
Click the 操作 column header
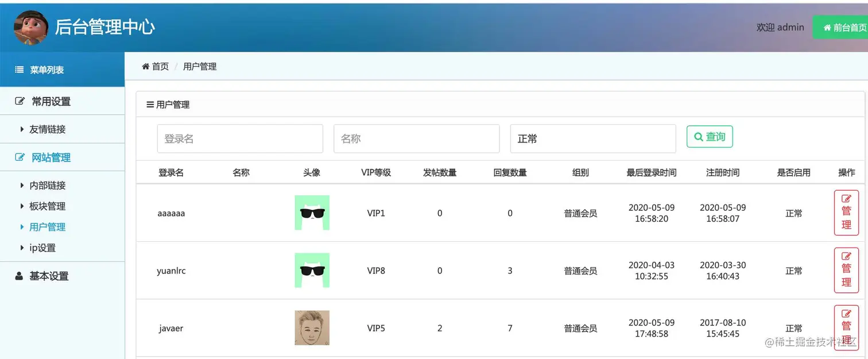[847, 172]
